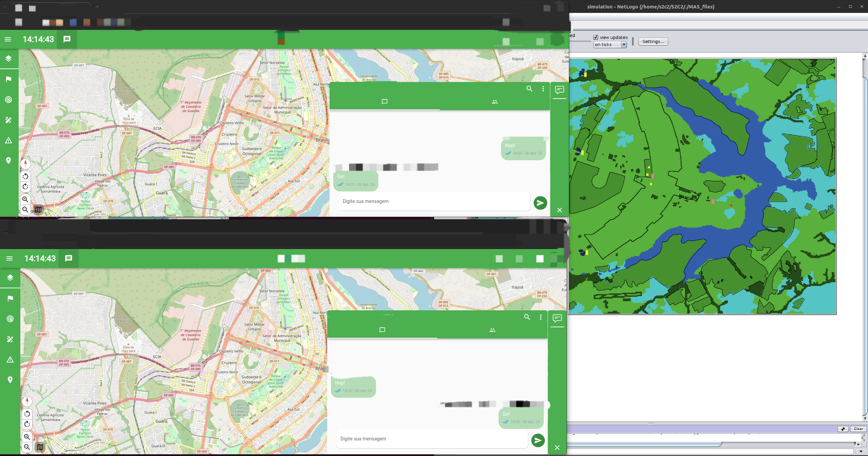Open the hamburger menu in top app
This screenshot has height=456, width=868.
[x=8, y=39]
